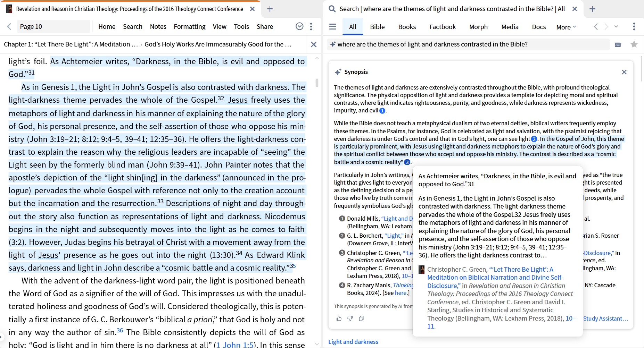Screen dimensions: 644x348
Task: Switch to the Bible search tab
Action: (x=377, y=27)
